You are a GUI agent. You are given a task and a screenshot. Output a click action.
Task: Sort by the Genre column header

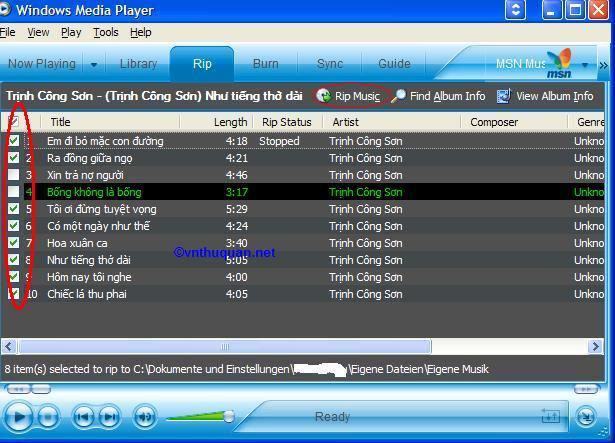tap(586, 122)
